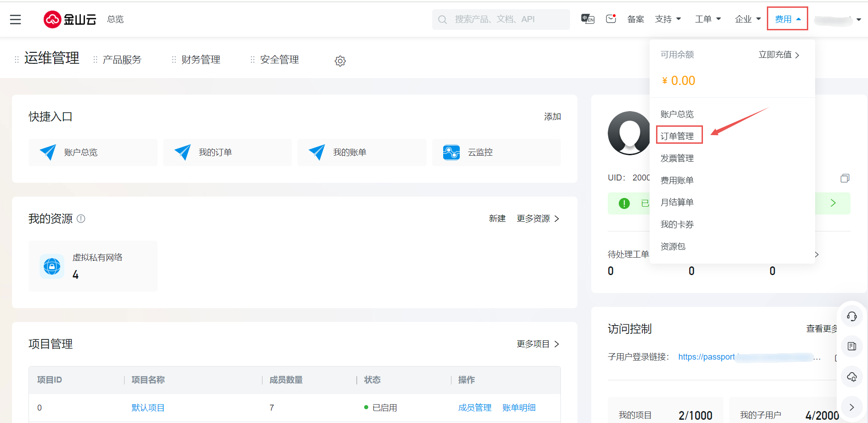Image resolution: width=868 pixels, height=423 pixels.
Task: Focus the product search field
Action: (501, 19)
